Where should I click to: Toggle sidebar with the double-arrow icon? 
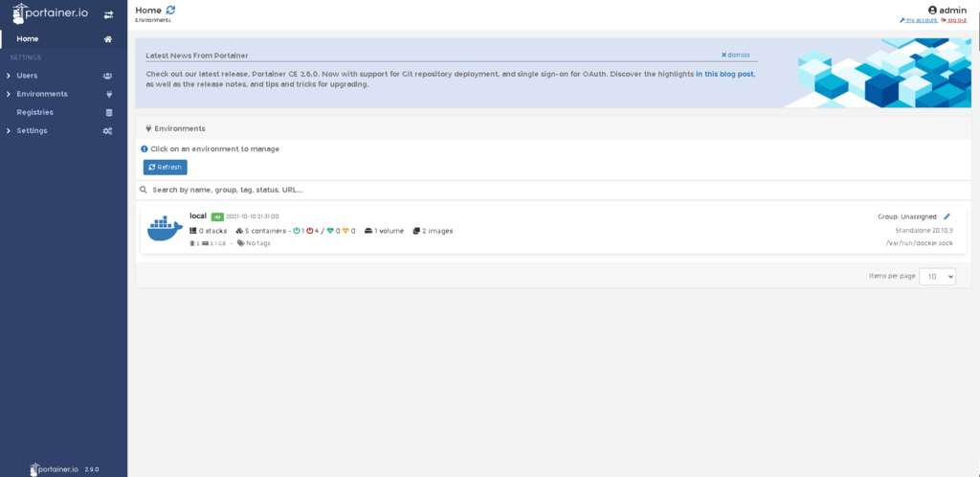point(109,14)
